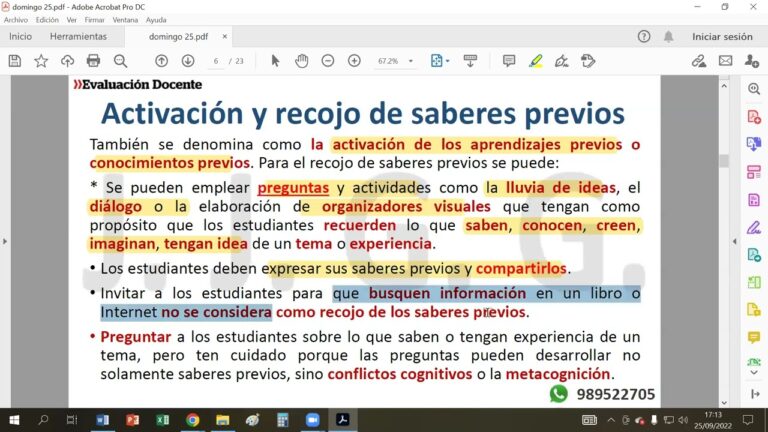This screenshot has height=432, width=768.
Task: Open Edit PDF tool in sidebar
Action: pos(754,199)
